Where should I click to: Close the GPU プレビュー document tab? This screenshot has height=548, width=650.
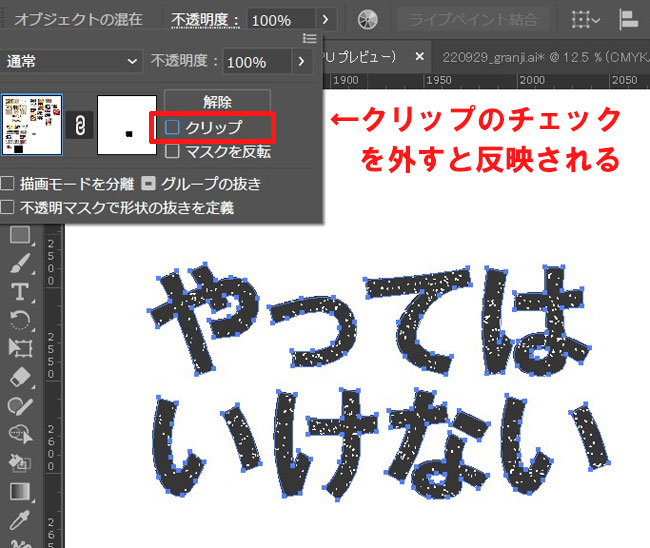tap(420, 56)
